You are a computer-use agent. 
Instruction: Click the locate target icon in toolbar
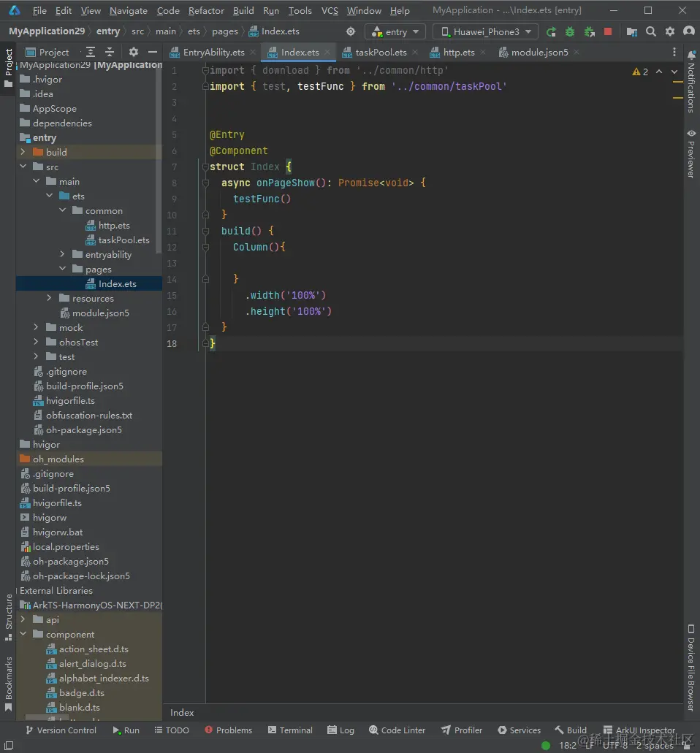pyautogui.click(x=351, y=32)
